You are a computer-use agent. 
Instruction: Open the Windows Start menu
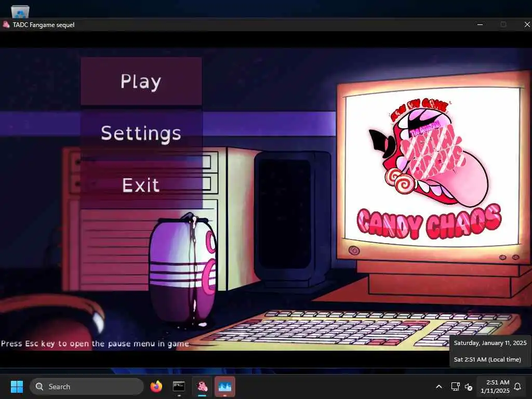click(17, 387)
